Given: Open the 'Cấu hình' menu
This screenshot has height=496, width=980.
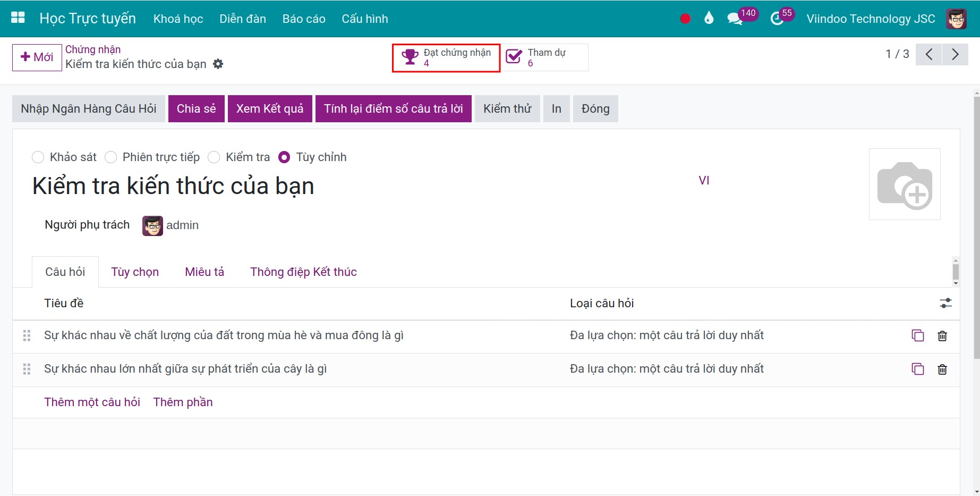Looking at the screenshot, I should (x=365, y=19).
